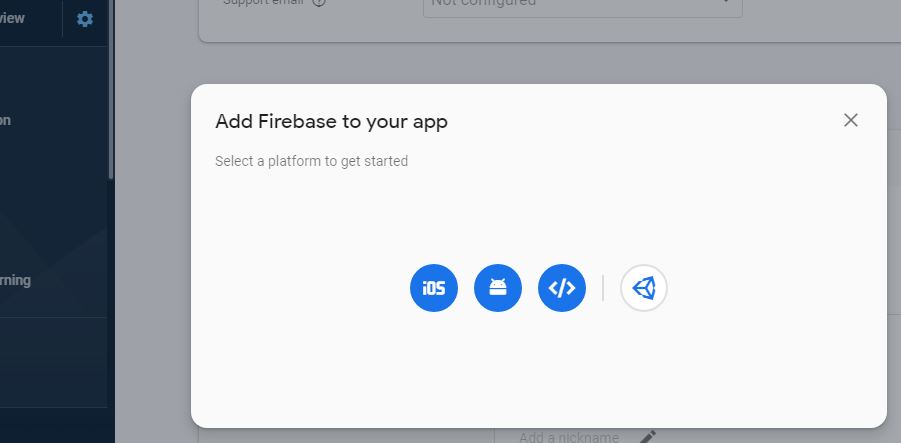
Task: Click the Add a nickname text field
Action: click(x=569, y=437)
